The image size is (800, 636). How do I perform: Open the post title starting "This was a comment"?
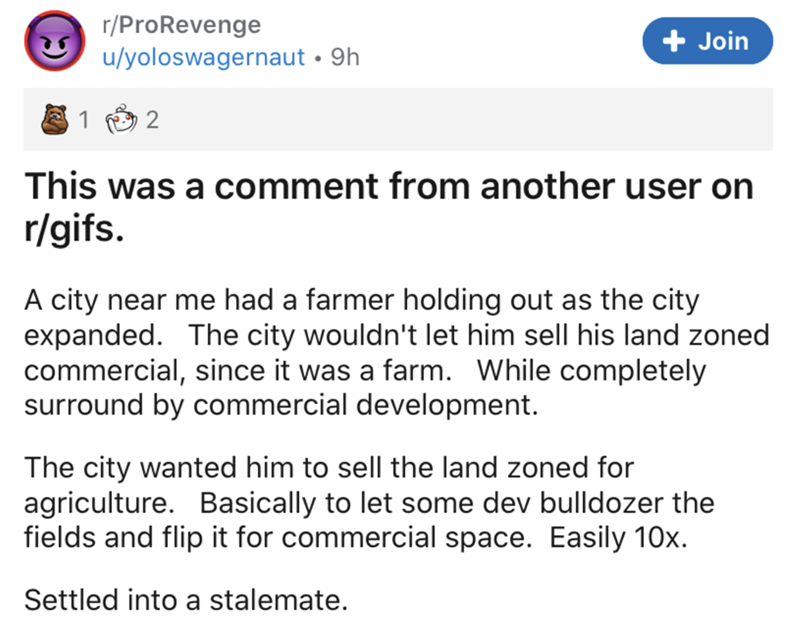coord(389,207)
